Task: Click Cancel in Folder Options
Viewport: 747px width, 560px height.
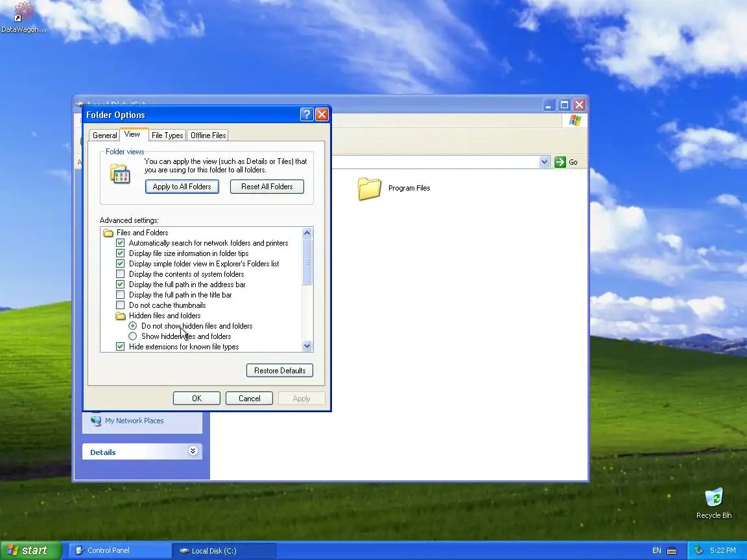Action: [249, 399]
